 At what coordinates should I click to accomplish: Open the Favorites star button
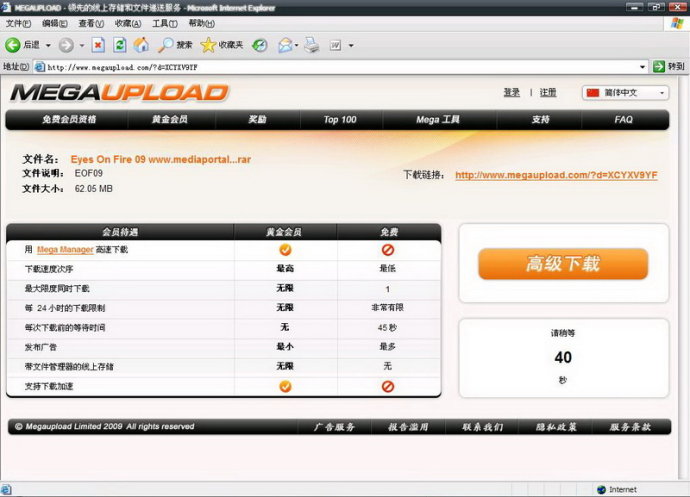221,45
